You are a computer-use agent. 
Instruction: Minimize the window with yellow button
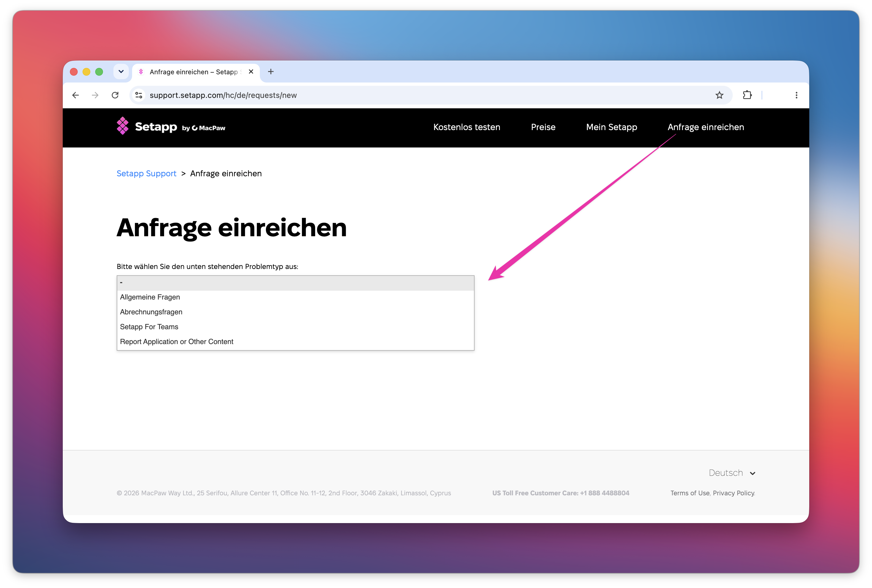[86, 72]
